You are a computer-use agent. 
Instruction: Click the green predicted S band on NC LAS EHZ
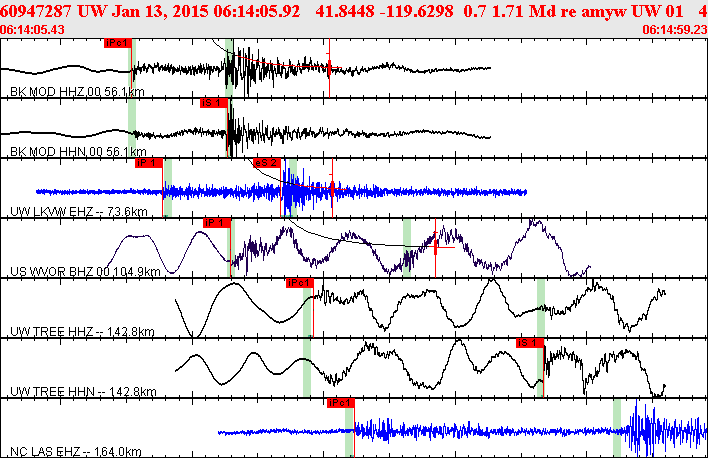(617, 428)
